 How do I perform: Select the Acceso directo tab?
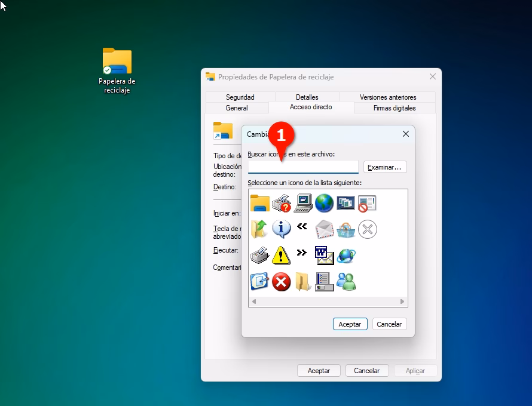pos(311,107)
